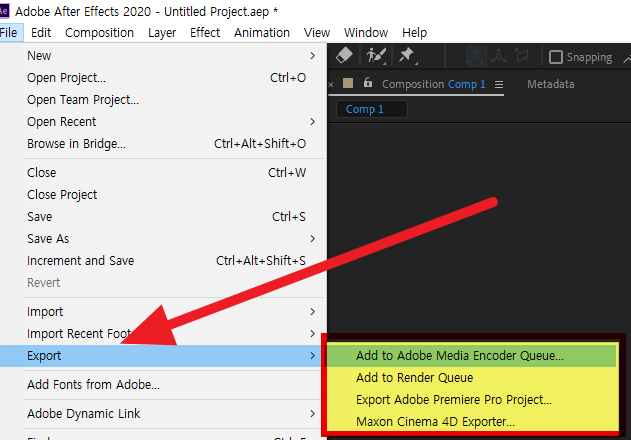631x440 pixels.
Task: Open the Composition menu
Action: click(99, 33)
